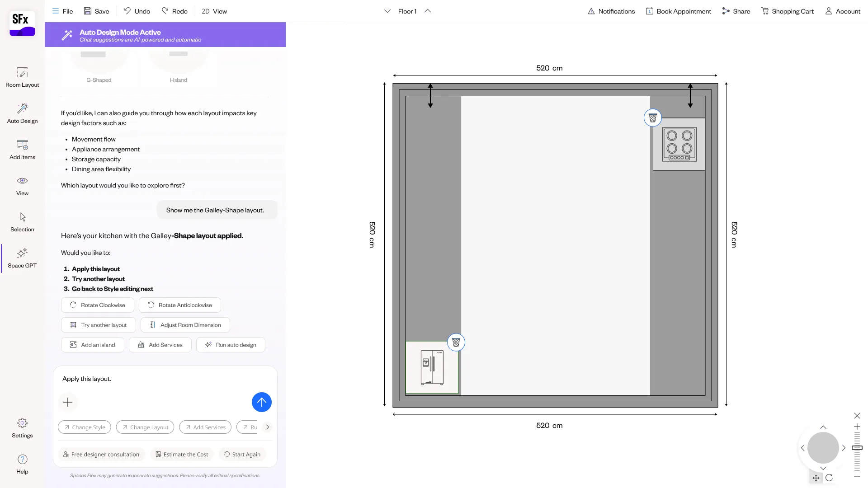Image resolution: width=868 pixels, height=488 pixels.
Task: Click the Add an island button
Action: pyautogui.click(x=93, y=345)
